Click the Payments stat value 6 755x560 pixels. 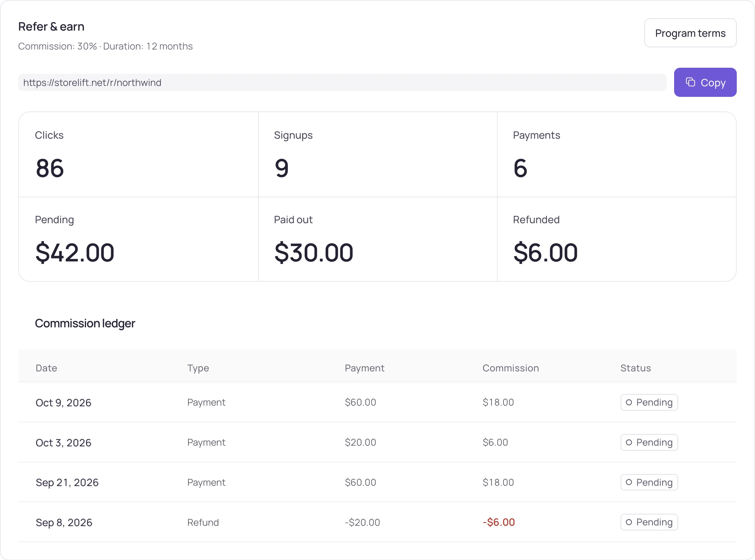click(x=520, y=168)
